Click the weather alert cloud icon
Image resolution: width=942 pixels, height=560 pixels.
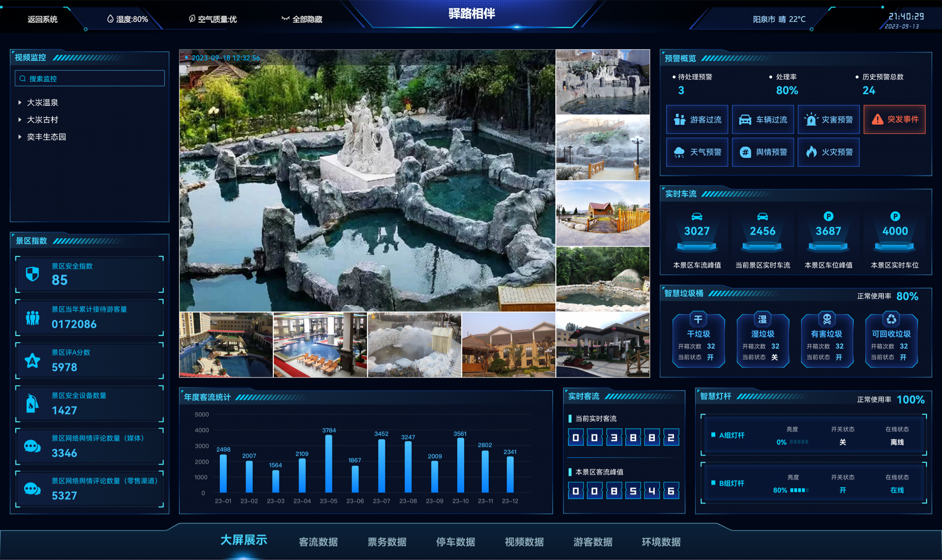679,152
